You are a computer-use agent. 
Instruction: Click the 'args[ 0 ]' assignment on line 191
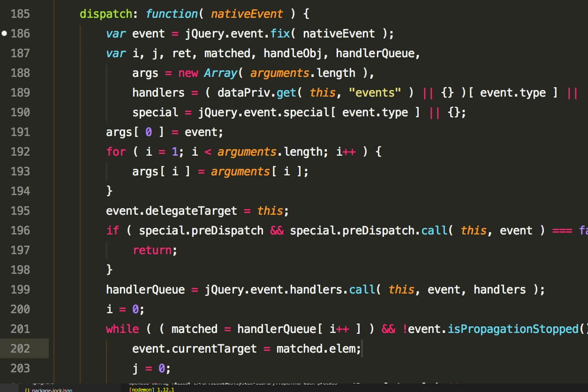pos(165,132)
